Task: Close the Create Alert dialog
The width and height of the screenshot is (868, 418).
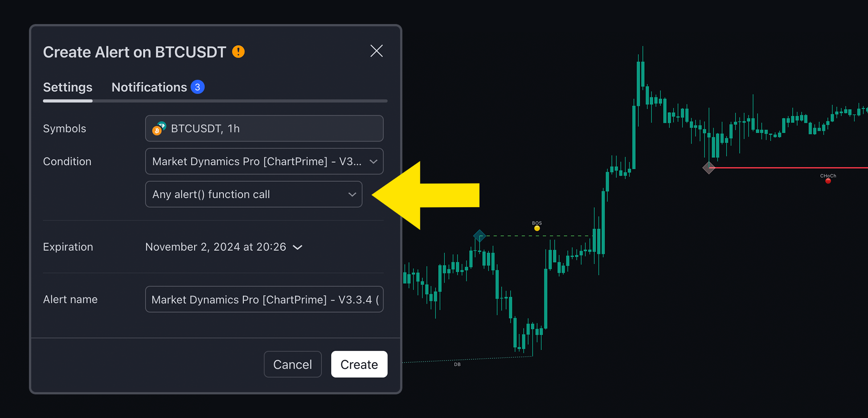Action: (x=377, y=51)
